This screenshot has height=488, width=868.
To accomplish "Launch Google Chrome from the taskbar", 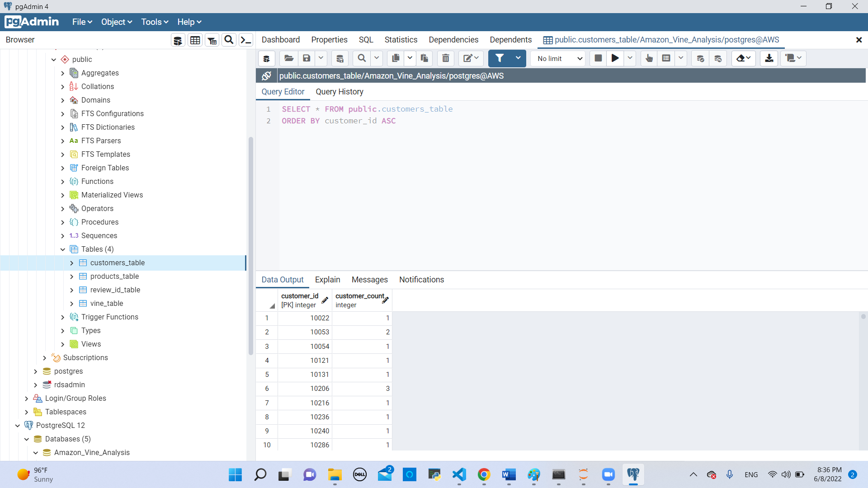I will (x=484, y=474).
